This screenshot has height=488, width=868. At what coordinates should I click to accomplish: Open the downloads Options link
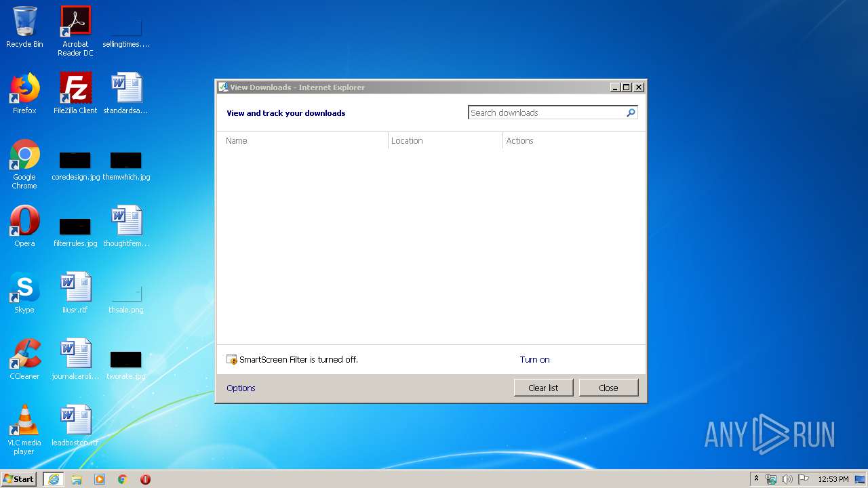tap(241, 388)
